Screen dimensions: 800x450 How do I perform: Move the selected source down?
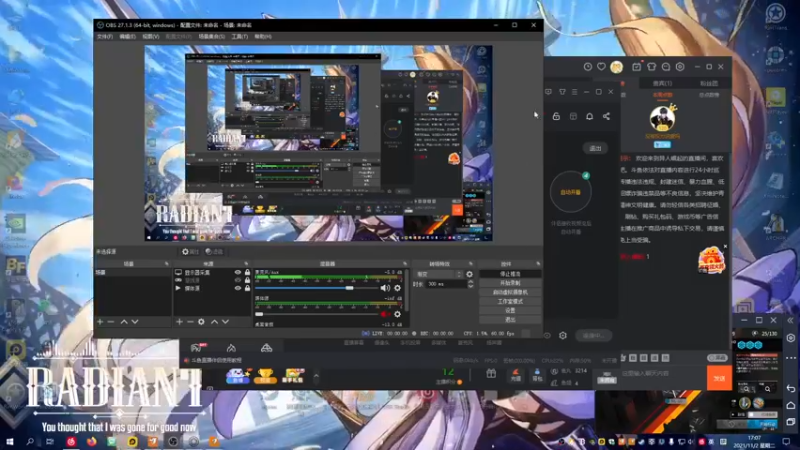pos(225,322)
